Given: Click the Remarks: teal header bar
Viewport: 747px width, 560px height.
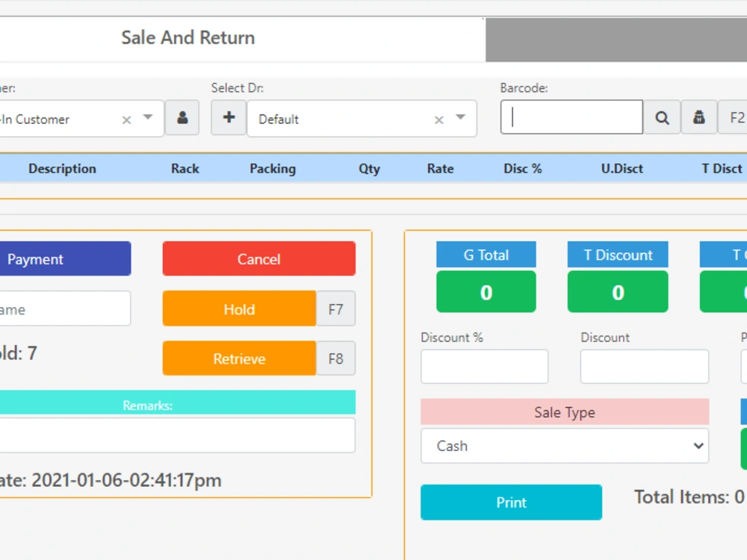Looking at the screenshot, I should point(177,402).
